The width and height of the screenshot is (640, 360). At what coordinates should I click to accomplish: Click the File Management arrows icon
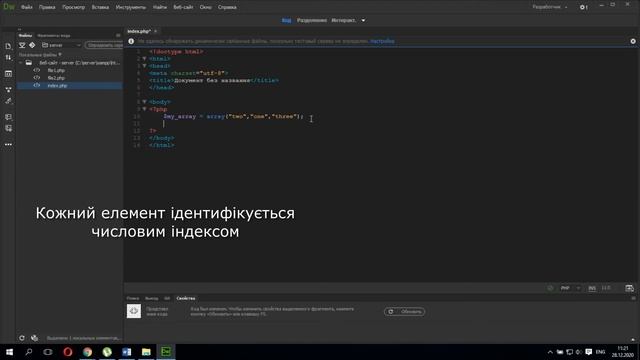pyautogui.click(x=8, y=58)
